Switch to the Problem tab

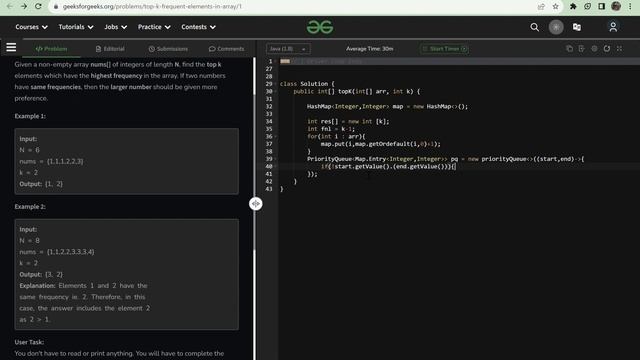[51, 49]
